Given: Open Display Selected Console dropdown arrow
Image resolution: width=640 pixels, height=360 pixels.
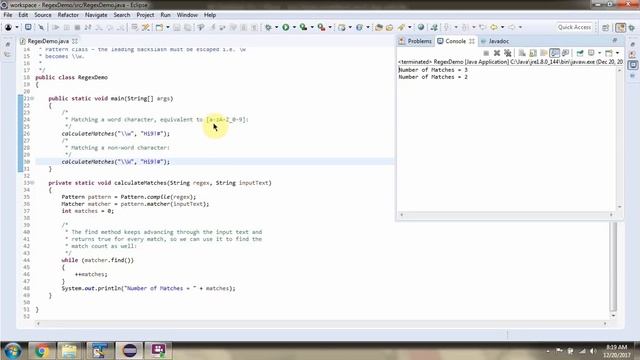Looking at the screenshot, I should pos(599,53).
